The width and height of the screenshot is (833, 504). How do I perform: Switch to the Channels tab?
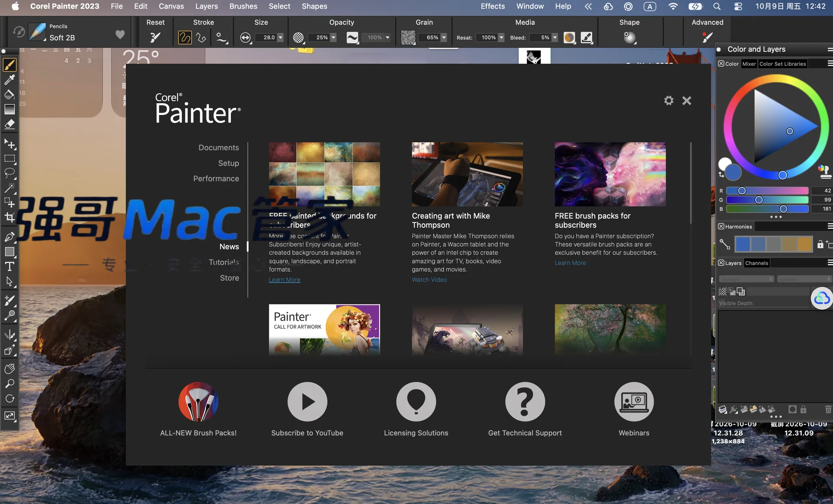coord(756,263)
